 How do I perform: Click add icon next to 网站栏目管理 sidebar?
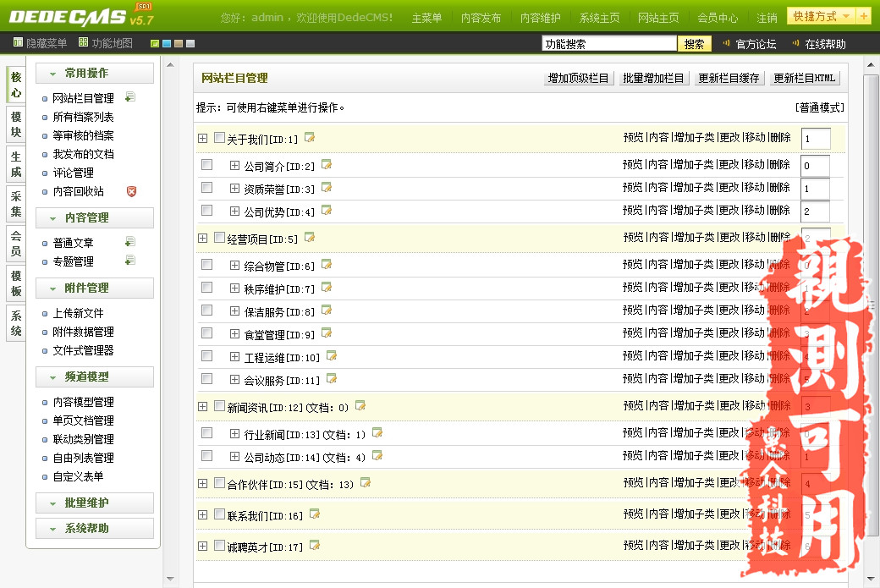130,97
